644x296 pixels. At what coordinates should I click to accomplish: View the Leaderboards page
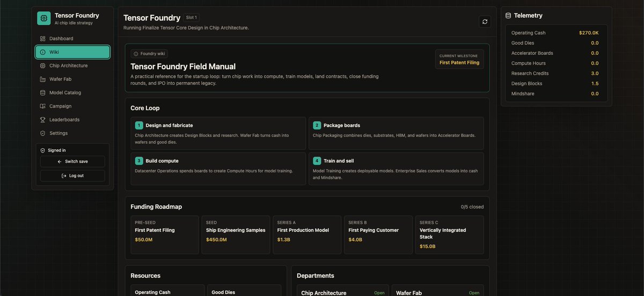pyautogui.click(x=72, y=119)
